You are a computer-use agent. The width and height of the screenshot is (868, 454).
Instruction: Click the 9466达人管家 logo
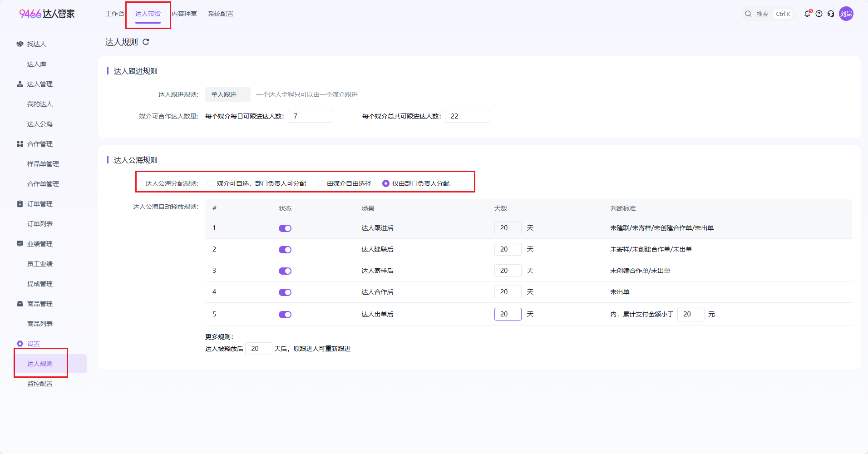tap(47, 14)
